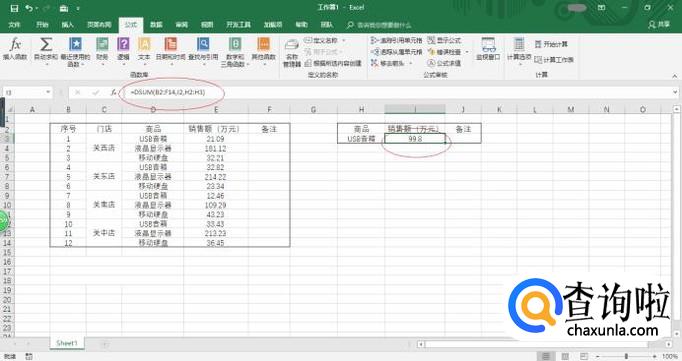Open the Calculation Options dropdown
Image resolution: width=682 pixels, height=361 pixels.
(519, 51)
